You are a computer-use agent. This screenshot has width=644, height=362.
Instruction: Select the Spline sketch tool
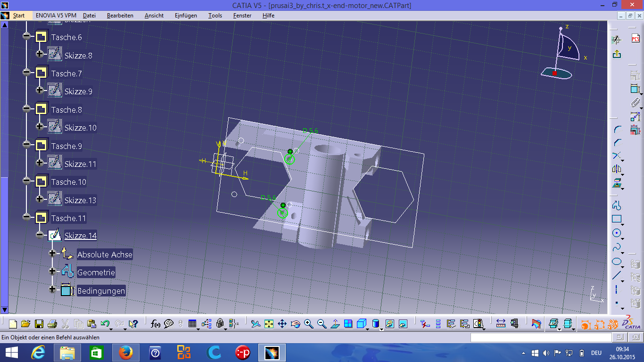pos(617,247)
